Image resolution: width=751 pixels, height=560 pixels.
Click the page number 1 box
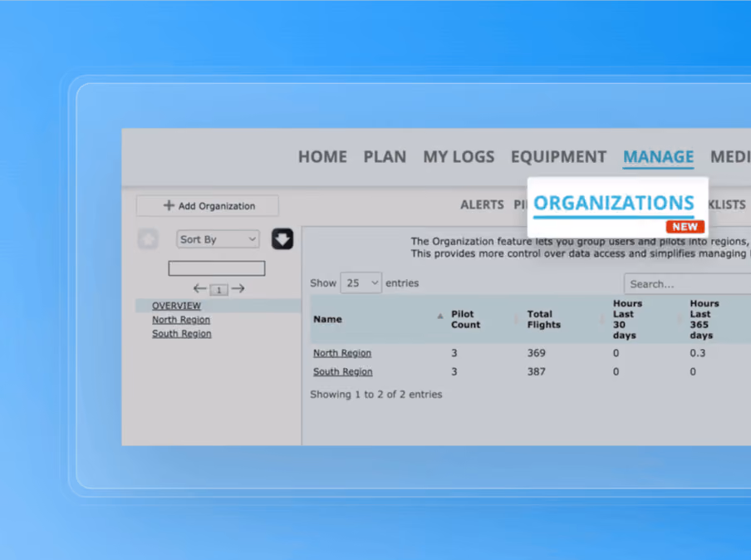[x=218, y=290]
